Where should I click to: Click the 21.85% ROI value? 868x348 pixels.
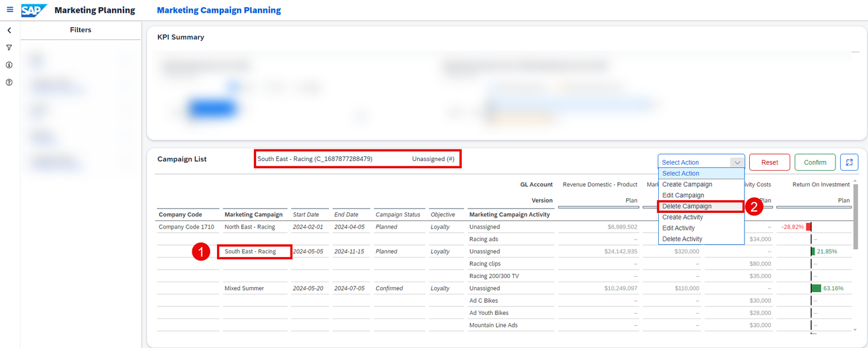coord(827,252)
